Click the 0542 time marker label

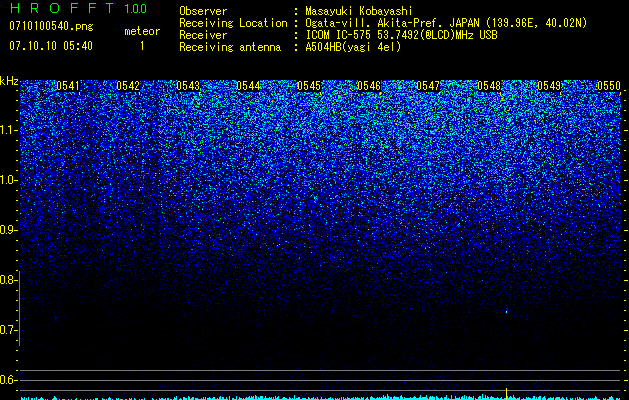coord(128,86)
